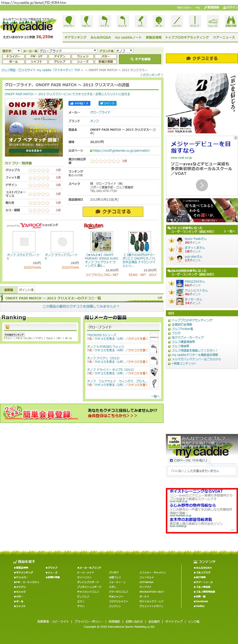Click the 一覧へ link in user ranking
The width and height of the screenshot is (238, 644).
coord(230,231)
